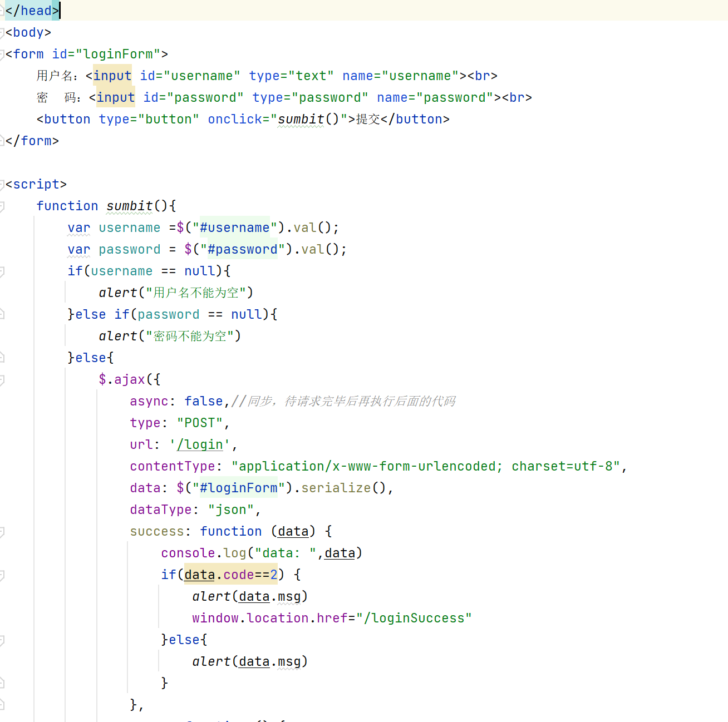Click the console.log statement
The width and height of the screenshot is (728, 722).
point(262,553)
